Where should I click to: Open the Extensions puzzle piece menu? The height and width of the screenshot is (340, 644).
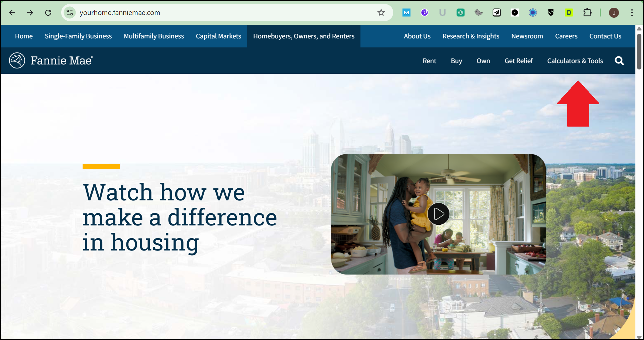point(587,13)
